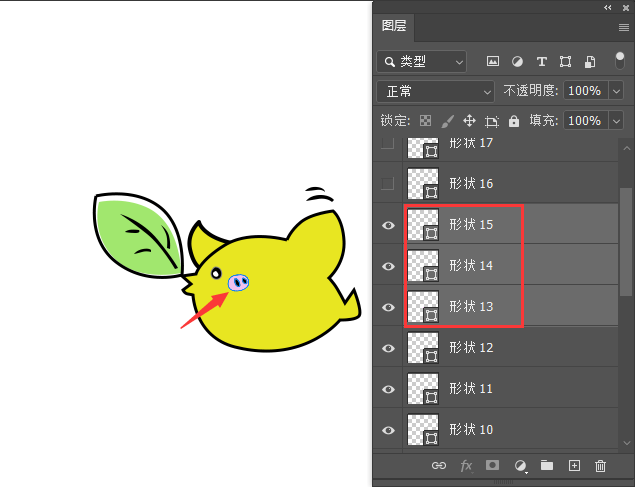Viewport: 635px width, 487px height.
Task: Link layers chain icon
Action: (x=439, y=466)
